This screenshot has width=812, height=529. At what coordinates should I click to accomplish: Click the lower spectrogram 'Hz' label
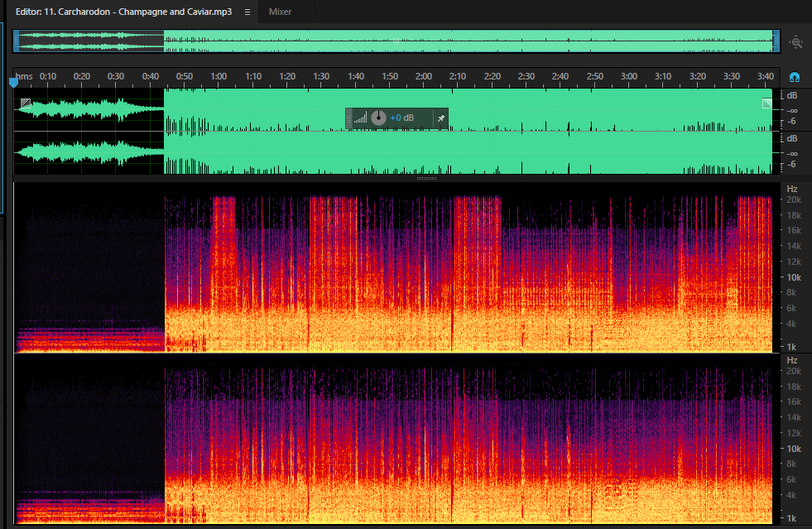click(792, 360)
